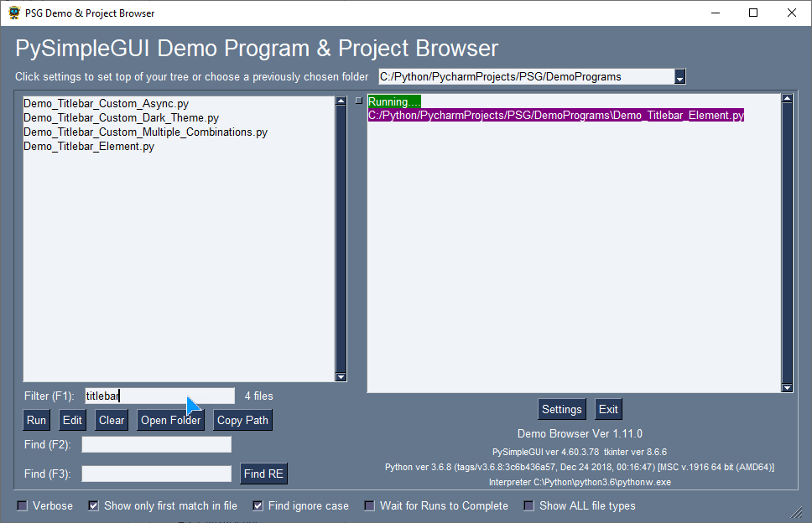Click the scroll-up arrow on file list scrollbar
812x523 pixels.
341,101
